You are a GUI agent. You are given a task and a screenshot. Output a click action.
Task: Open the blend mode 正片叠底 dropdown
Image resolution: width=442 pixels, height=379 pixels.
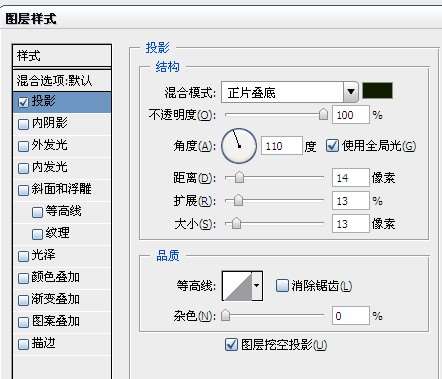coord(289,92)
